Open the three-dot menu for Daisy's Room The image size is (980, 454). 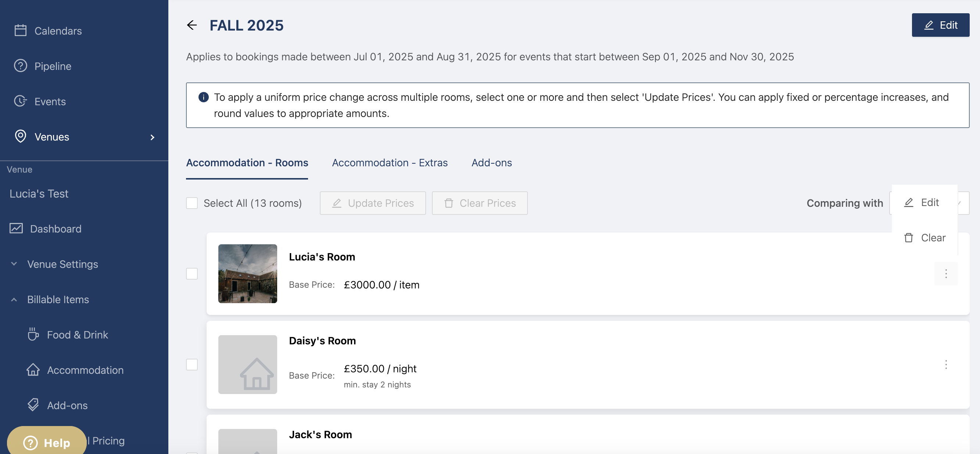[x=946, y=365]
